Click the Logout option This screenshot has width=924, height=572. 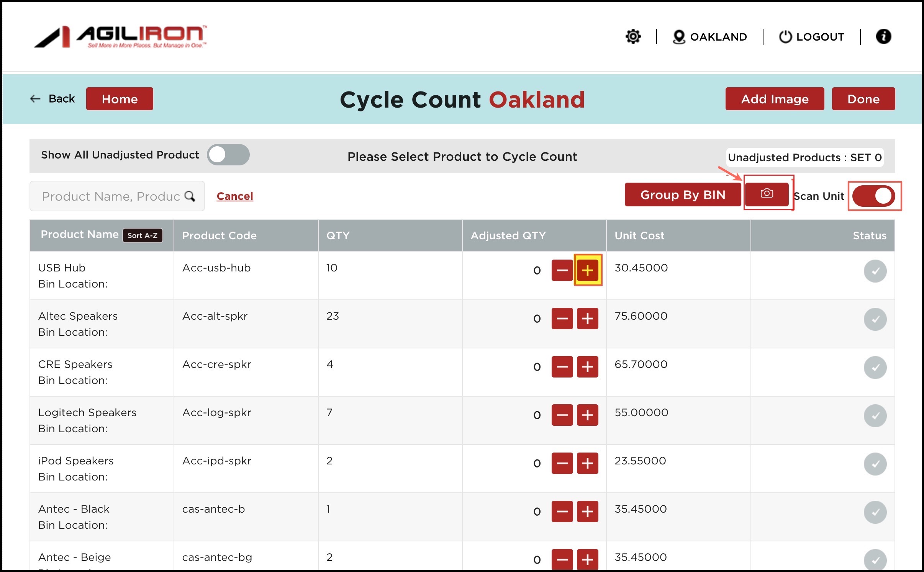812,37
